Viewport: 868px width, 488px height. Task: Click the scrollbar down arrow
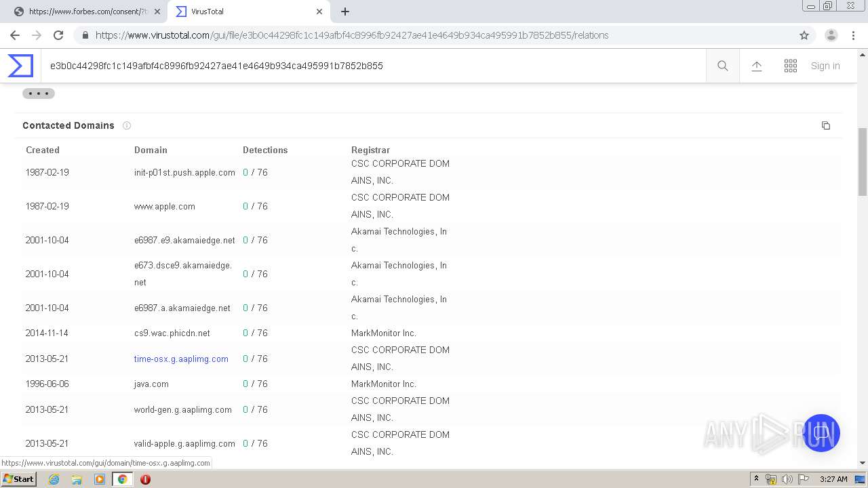point(863,464)
